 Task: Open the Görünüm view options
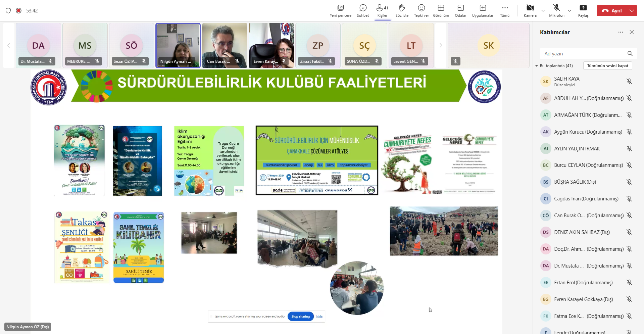441,10
